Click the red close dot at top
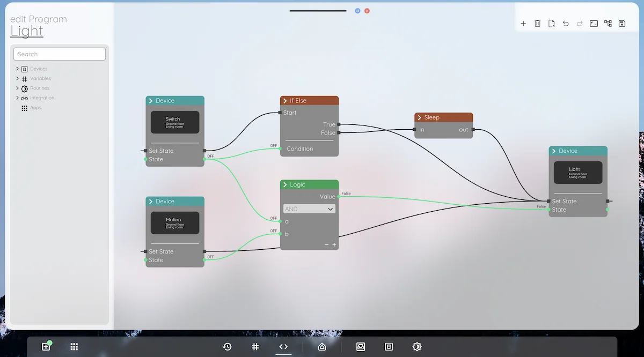Viewport: 644px width, 357px height. tap(367, 11)
